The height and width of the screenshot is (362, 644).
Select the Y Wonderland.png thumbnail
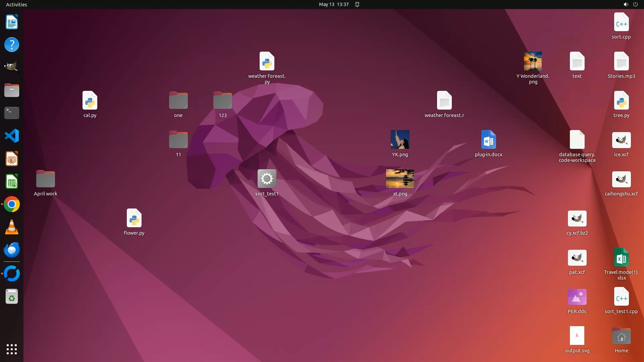(533, 61)
